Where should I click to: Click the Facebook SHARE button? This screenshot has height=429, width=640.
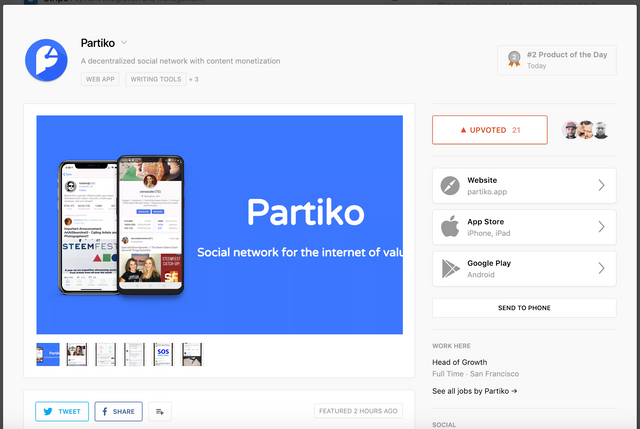click(x=119, y=411)
